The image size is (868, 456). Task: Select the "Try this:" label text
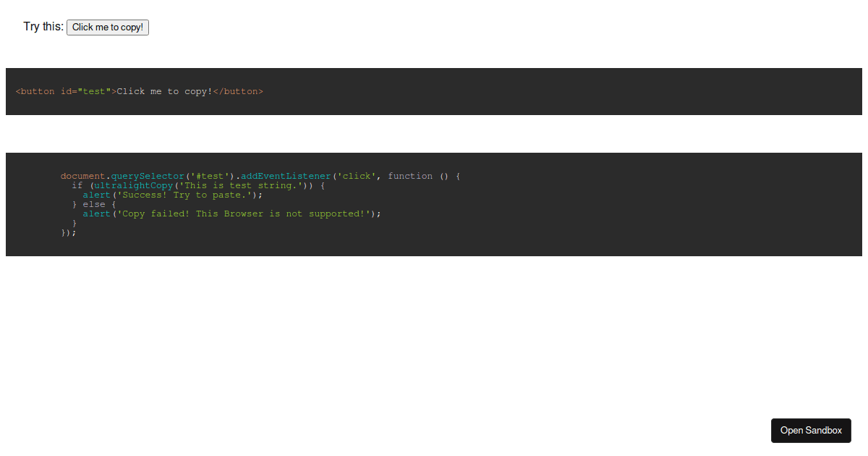coord(42,26)
